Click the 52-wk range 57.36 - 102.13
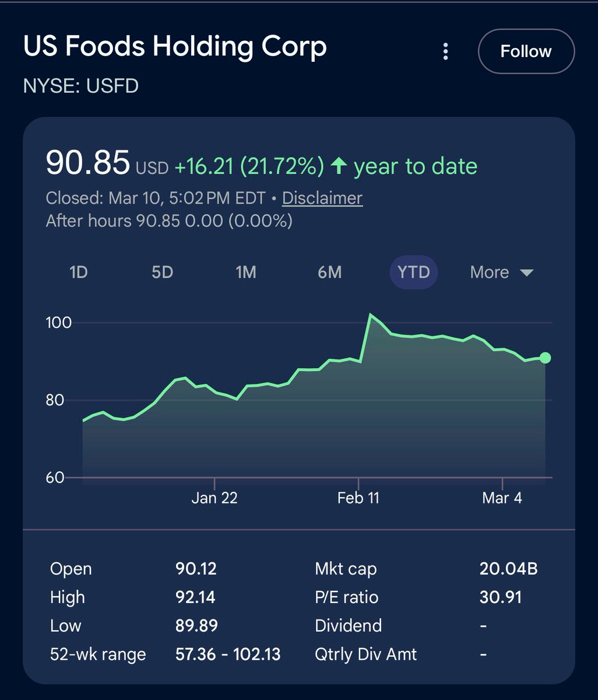This screenshot has width=598, height=700. pyautogui.click(x=228, y=654)
